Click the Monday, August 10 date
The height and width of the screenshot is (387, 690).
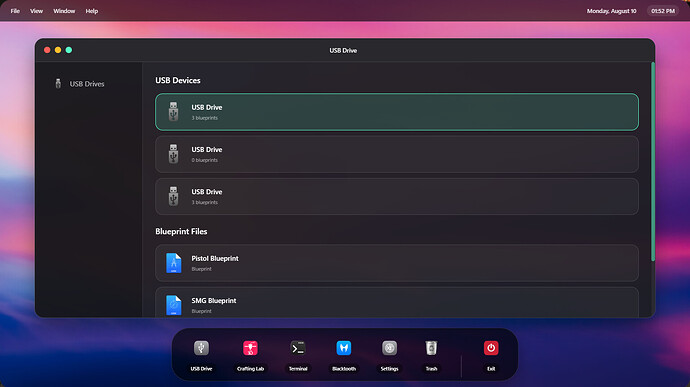tap(611, 11)
